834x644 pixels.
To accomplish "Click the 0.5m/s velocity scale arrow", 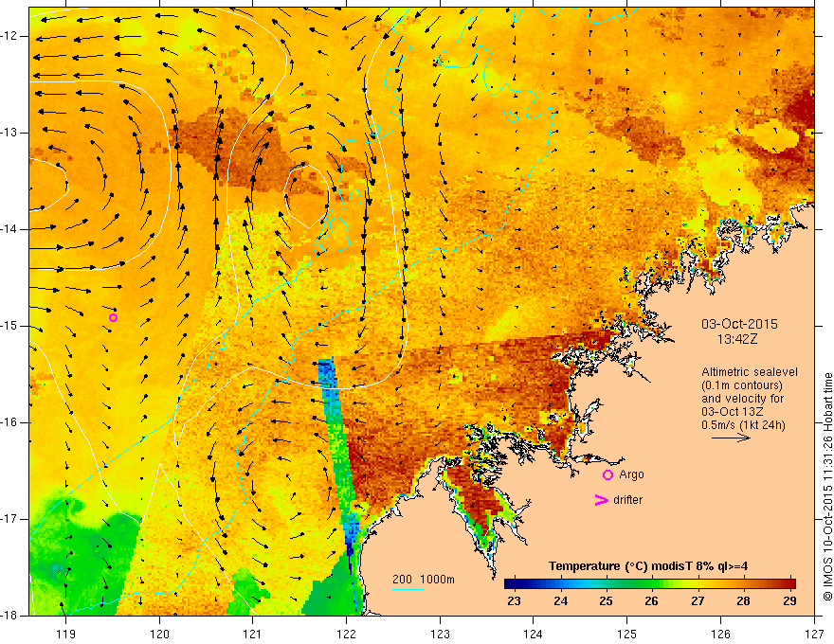I will 731,438.
